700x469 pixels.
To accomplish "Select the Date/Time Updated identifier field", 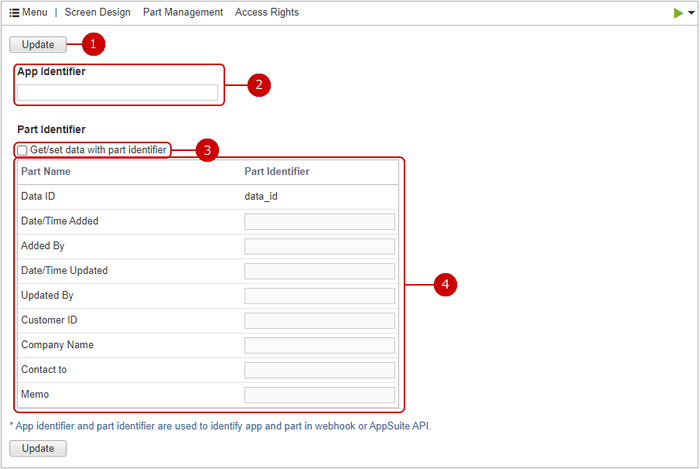I will click(319, 271).
